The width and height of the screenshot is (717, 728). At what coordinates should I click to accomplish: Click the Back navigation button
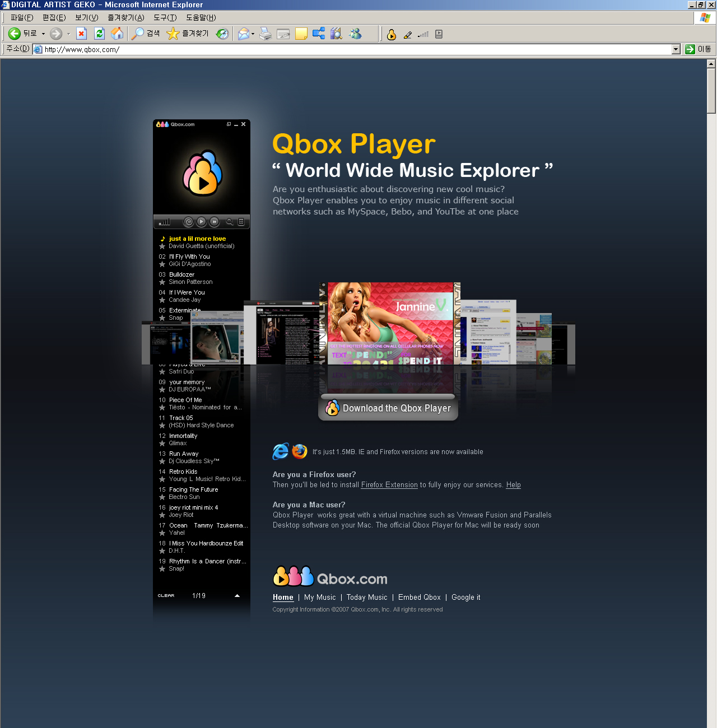23,34
